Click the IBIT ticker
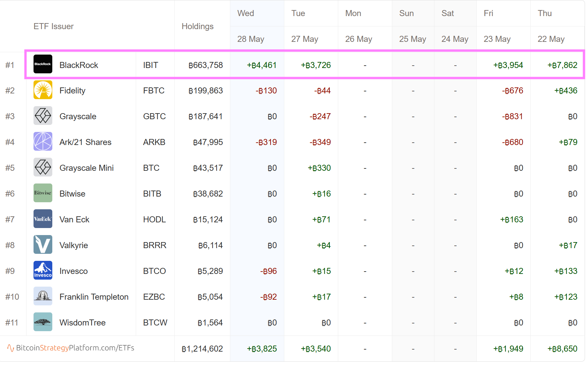This screenshot has height=368, width=588. coord(151,65)
